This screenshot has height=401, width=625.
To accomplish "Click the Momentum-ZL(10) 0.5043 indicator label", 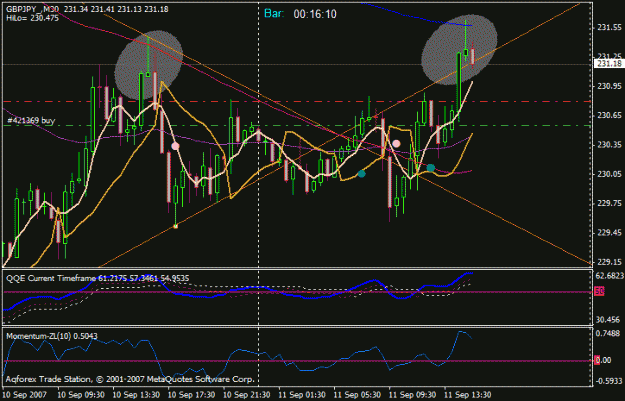I will click(52, 336).
